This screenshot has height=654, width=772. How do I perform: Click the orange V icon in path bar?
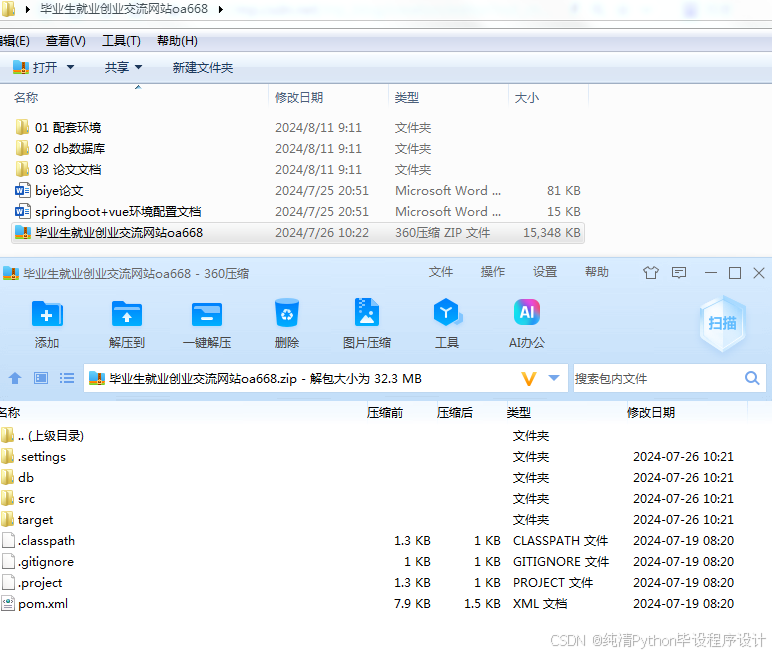tap(529, 379)
